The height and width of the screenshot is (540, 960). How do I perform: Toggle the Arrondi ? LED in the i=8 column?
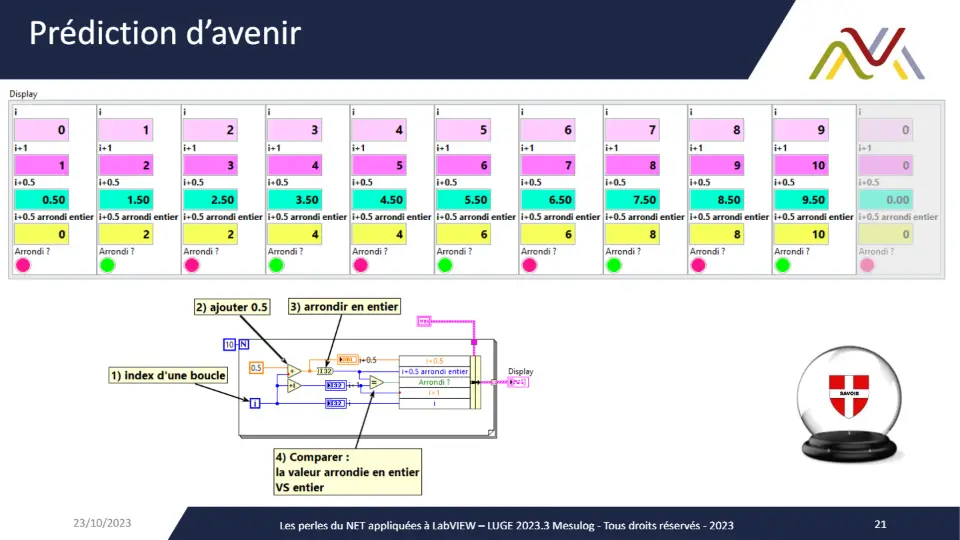(x=699, y=265)
